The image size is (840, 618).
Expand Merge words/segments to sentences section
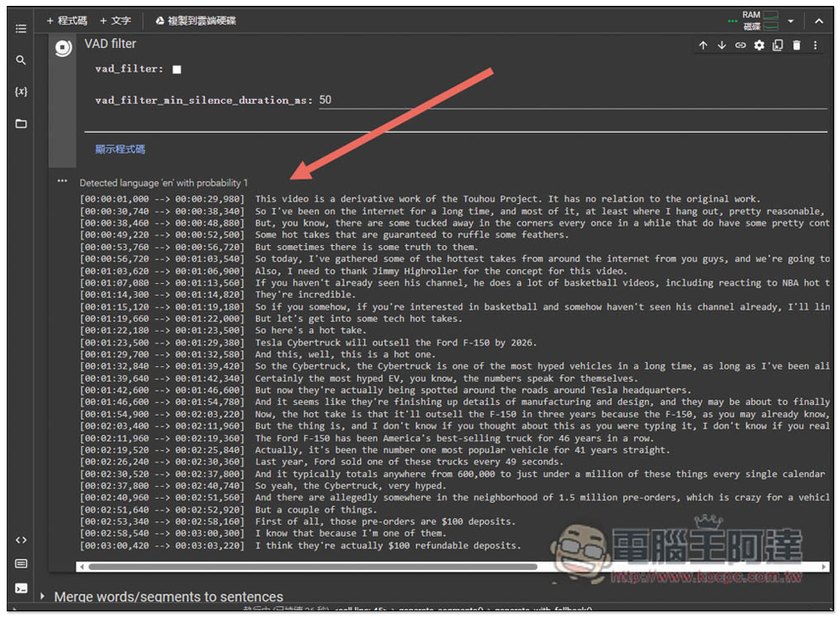tap(42, 596)
